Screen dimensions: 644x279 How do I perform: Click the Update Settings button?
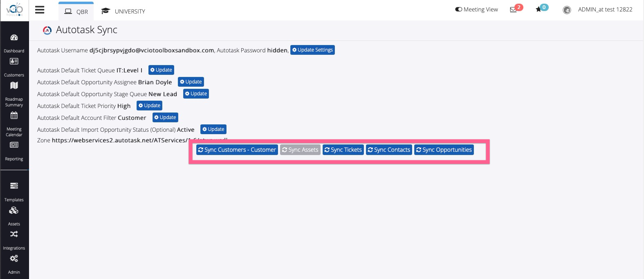312,50
